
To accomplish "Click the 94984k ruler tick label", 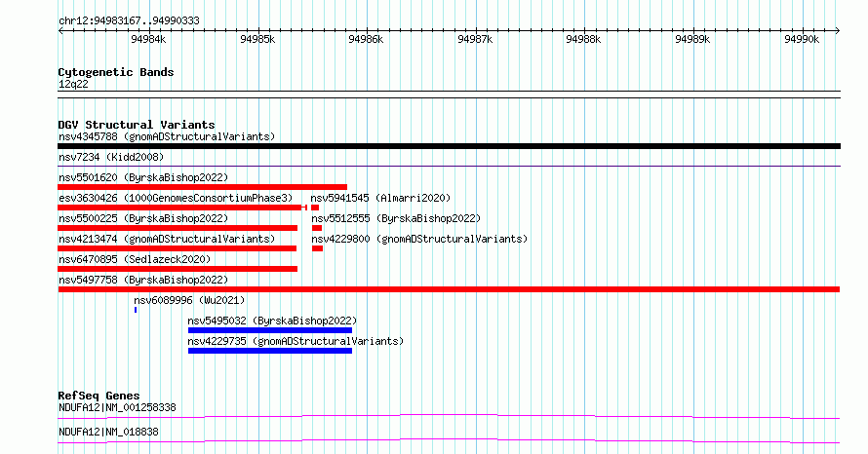I will 148,39.
